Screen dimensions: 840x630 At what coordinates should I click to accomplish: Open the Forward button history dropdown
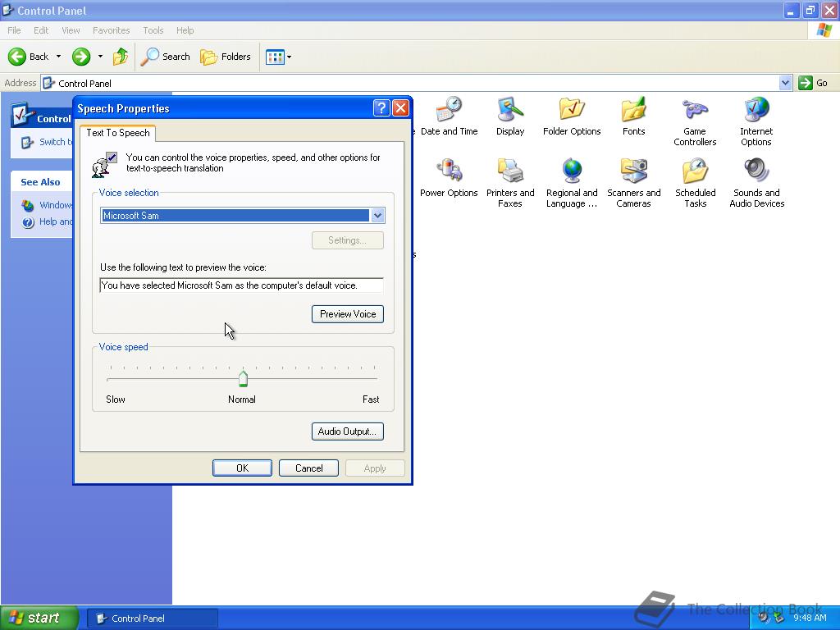(x=100, y=57)
